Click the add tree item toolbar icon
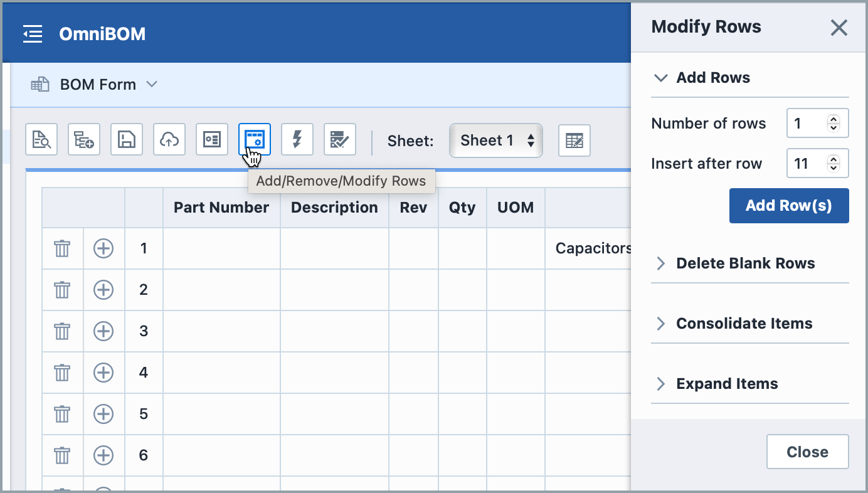Screen dimensions: 868x493 click(x=84, y=139)
